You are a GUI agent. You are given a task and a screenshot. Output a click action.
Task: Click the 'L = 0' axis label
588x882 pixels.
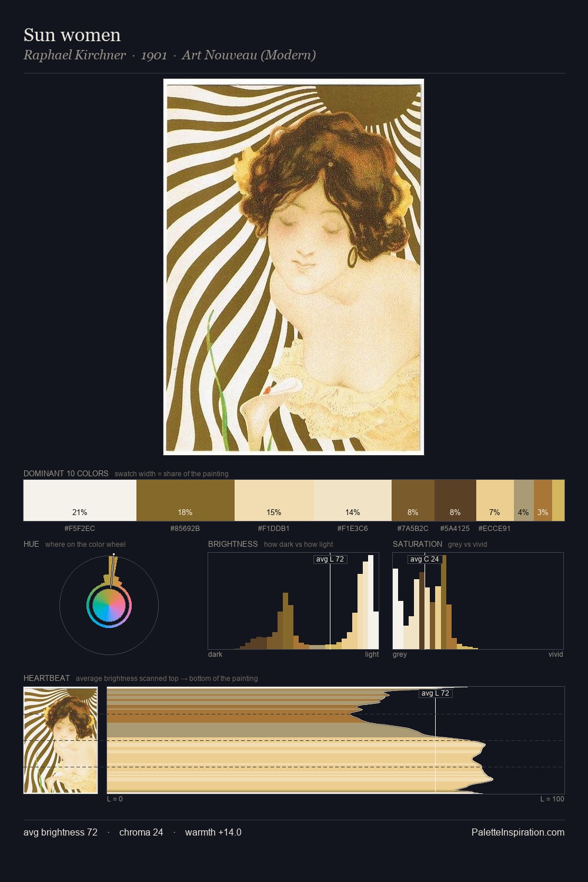click(115, 799)
